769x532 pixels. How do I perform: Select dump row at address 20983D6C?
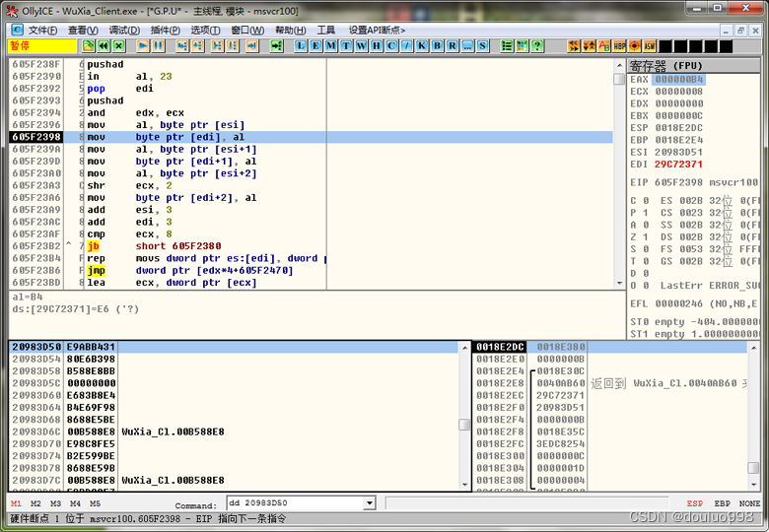[234, 432]
